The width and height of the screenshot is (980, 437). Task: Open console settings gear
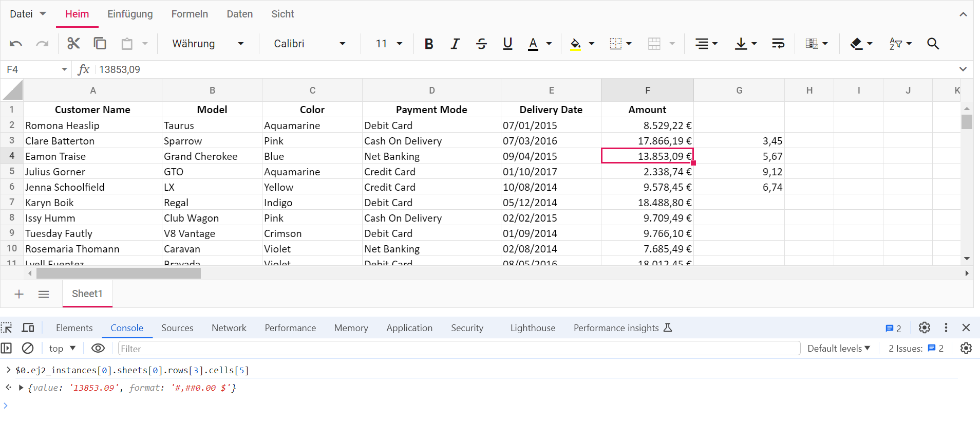(966, 349)
